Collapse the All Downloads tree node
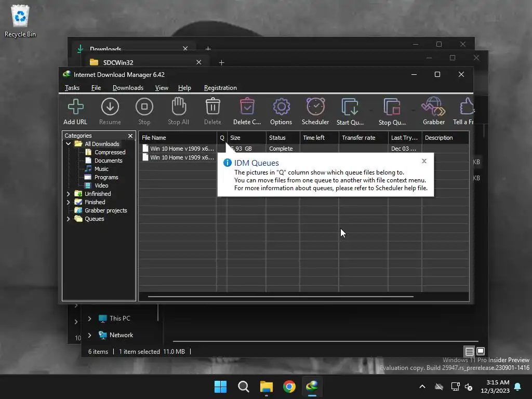 click(68, 144)
